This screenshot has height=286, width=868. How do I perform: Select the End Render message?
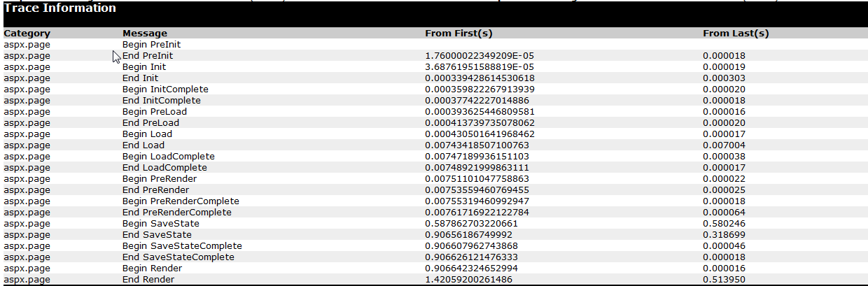pos(148,279)
